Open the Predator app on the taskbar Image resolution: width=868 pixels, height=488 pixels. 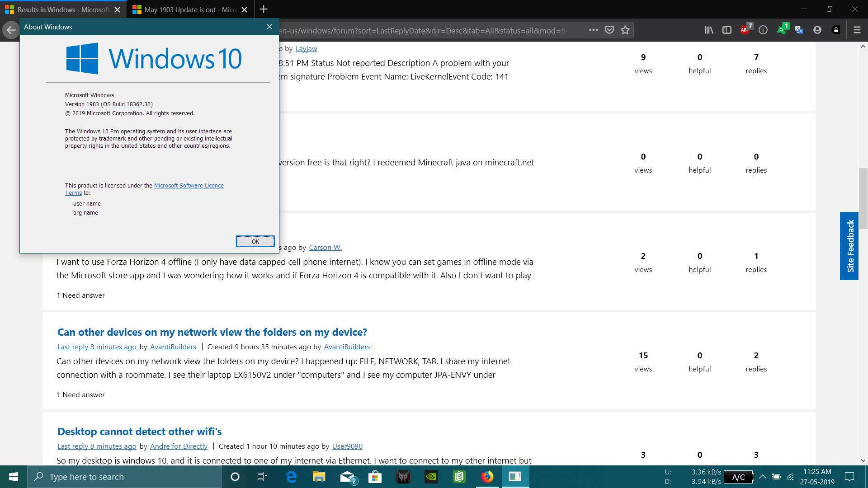point(403,477)
